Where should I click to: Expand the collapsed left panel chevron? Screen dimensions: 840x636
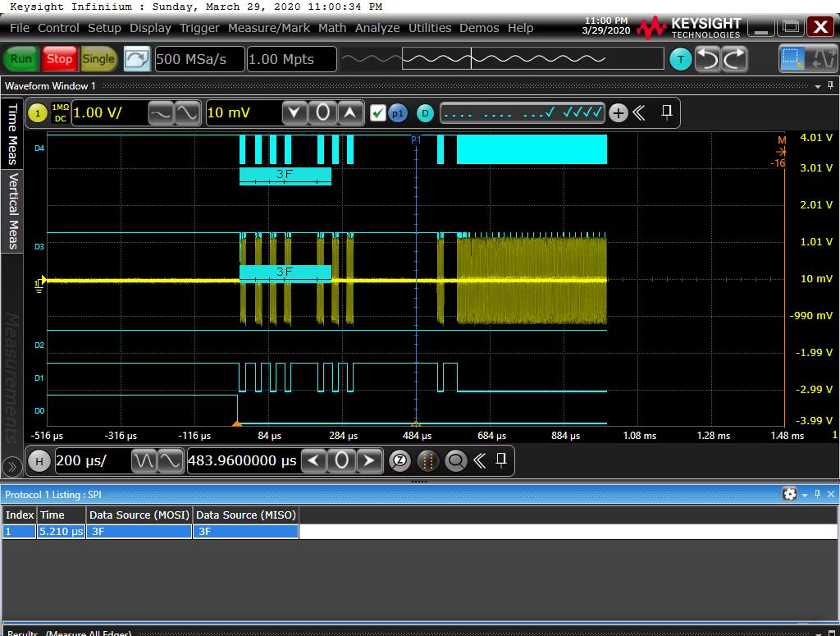point(11,467)
